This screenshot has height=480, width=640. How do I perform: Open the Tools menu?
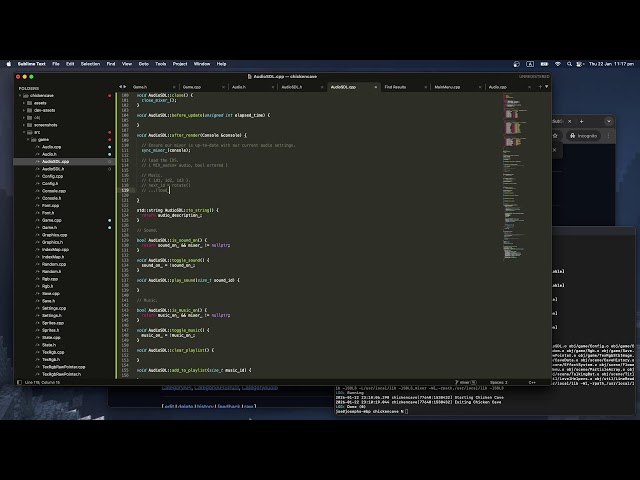(161, 64)
